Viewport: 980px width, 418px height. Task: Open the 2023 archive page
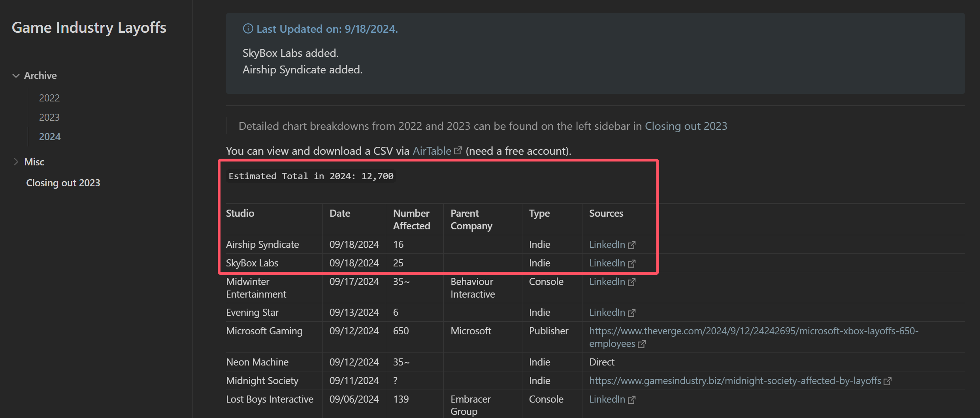49,117
